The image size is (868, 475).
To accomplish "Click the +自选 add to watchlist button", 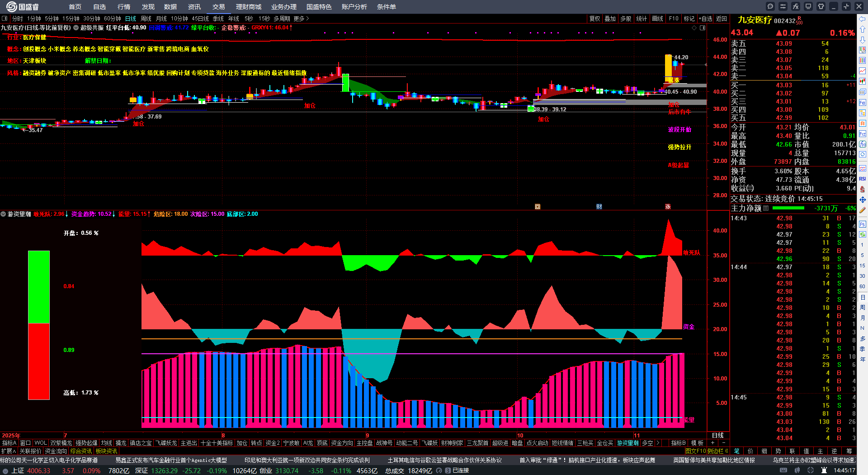I will click(705, 19).
